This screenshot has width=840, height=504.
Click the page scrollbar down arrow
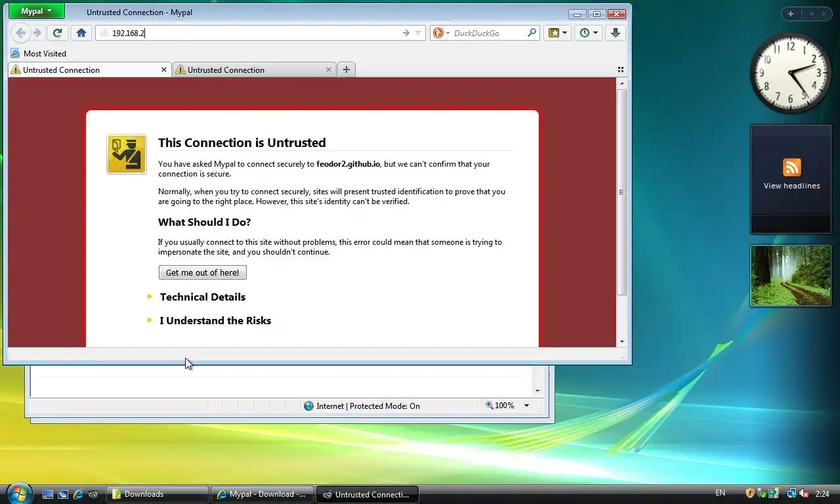(622, 342)
